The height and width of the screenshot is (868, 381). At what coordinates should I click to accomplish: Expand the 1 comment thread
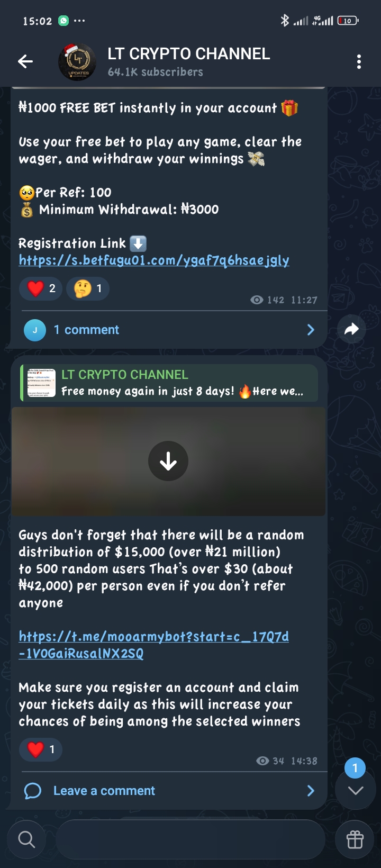pyautogui.click(x=169, y=330)
